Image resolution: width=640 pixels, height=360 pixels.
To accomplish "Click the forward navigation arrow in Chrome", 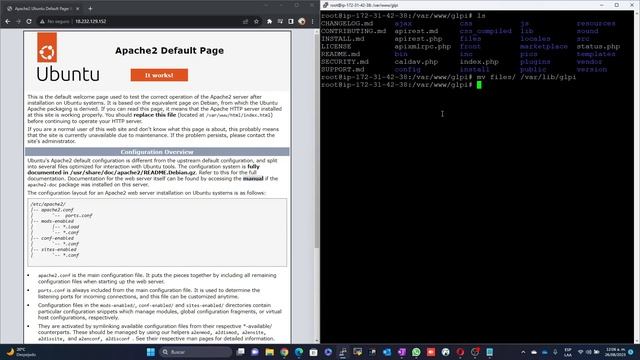I will pos(18,21).
